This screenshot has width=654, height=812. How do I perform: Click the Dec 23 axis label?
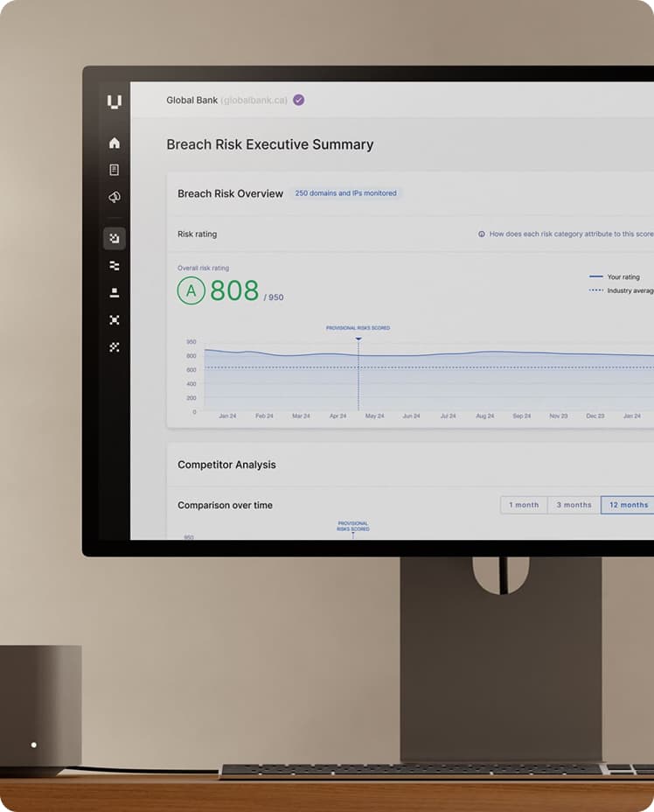click(595, 416)
